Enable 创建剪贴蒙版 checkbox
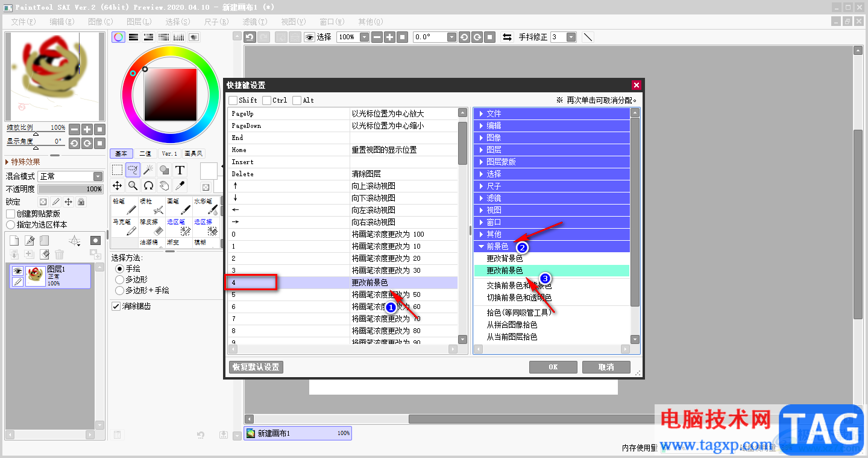This screenshot has width=868, height=458. tap(11, 214)
